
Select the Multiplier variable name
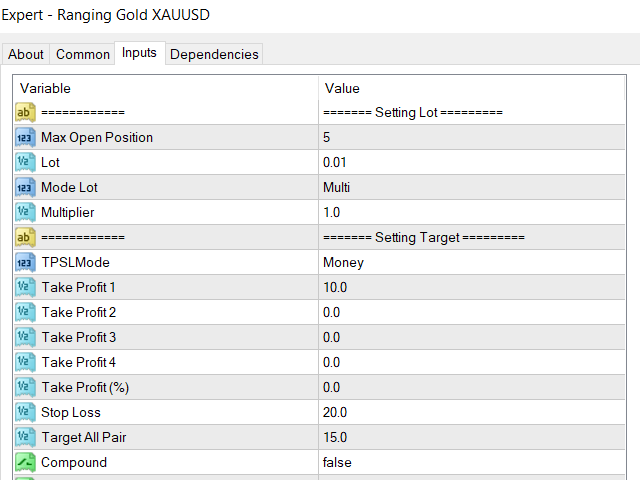tap(68, 213)
